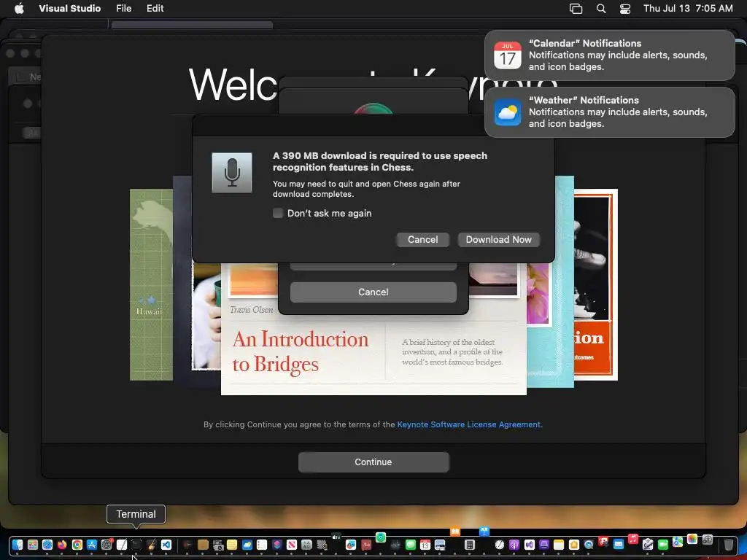
Task: Open Messages from the Dock
Action: point(411,545)
